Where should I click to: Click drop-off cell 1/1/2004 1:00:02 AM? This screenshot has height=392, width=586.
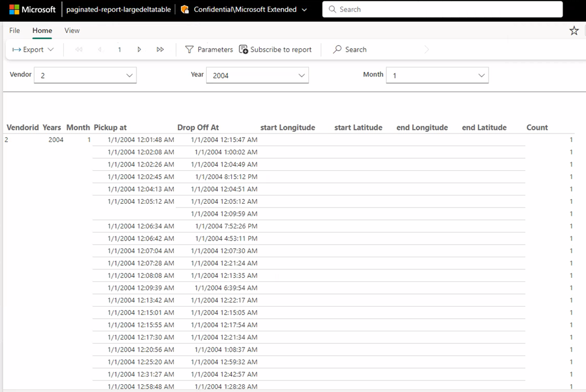(226, 152)
